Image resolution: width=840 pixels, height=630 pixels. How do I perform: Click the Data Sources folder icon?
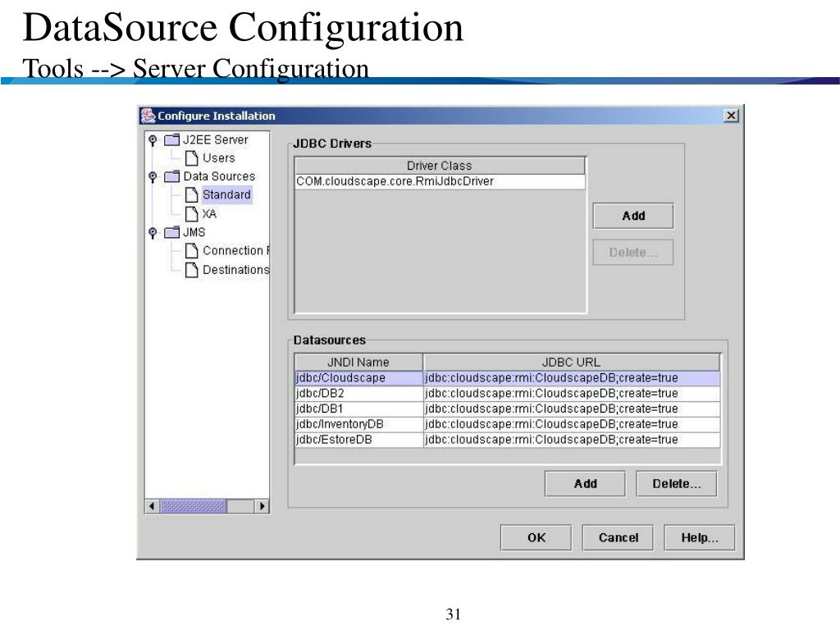point(171,176)
